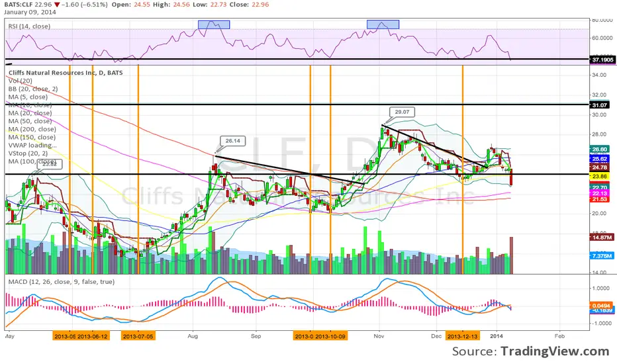The image size is (617, 364).
Task: Click the 2013-06-12 date marker
Action: [93, 336]
